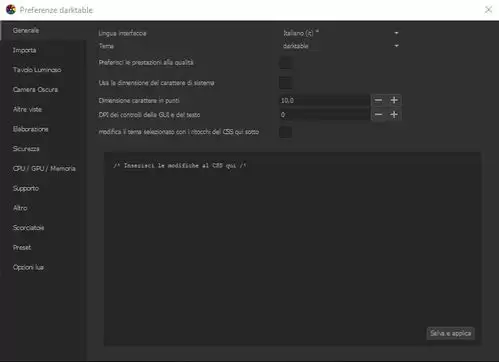Expand the Tema dropdown
499x362 pixels.
pyautogui.click(x=341, y=46)
